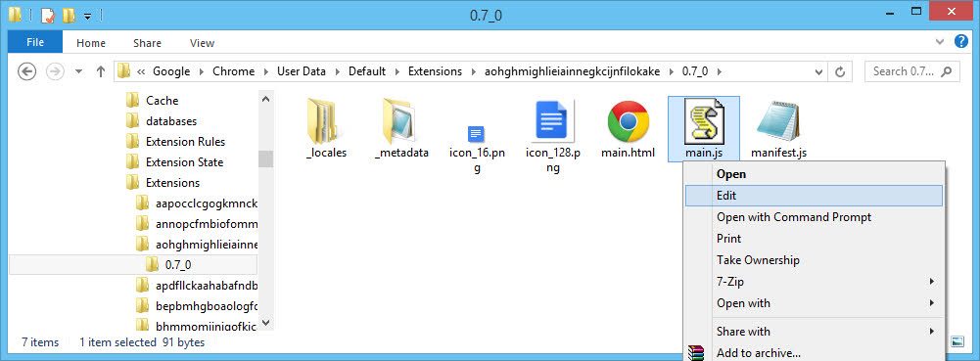
Task: Click the WinRAR archive icon
Action: tap(695, 353)
